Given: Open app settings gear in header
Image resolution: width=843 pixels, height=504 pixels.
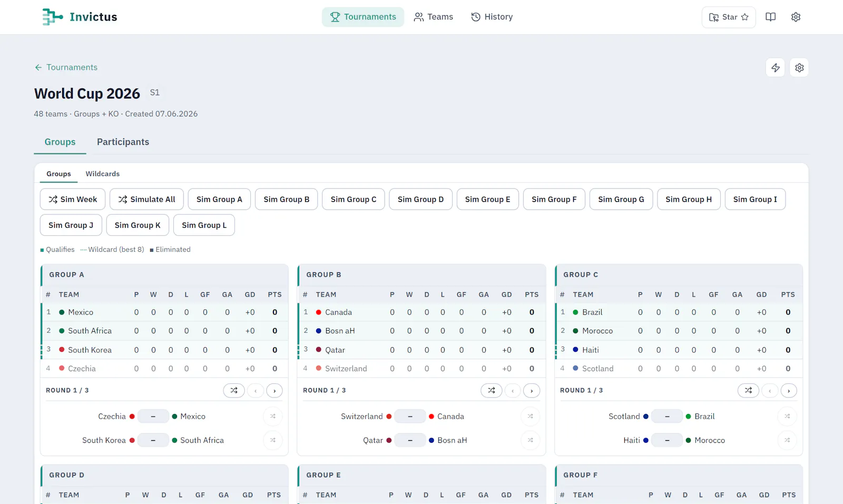Looking at the screenshot, I should click(x=796, y=17).
